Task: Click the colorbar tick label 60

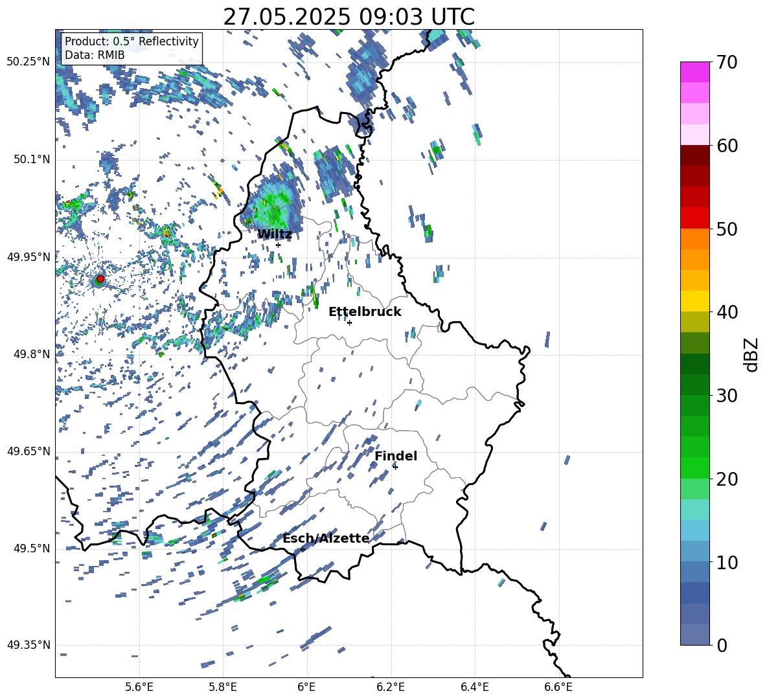Action: click(727, 146)
